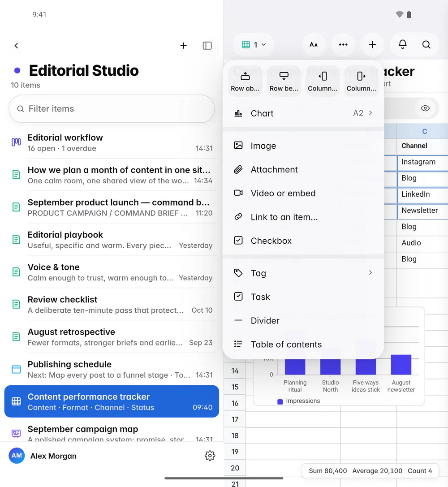Select the Instagram cell
This screenshot has height=487, width=448.
pos(422,162)
